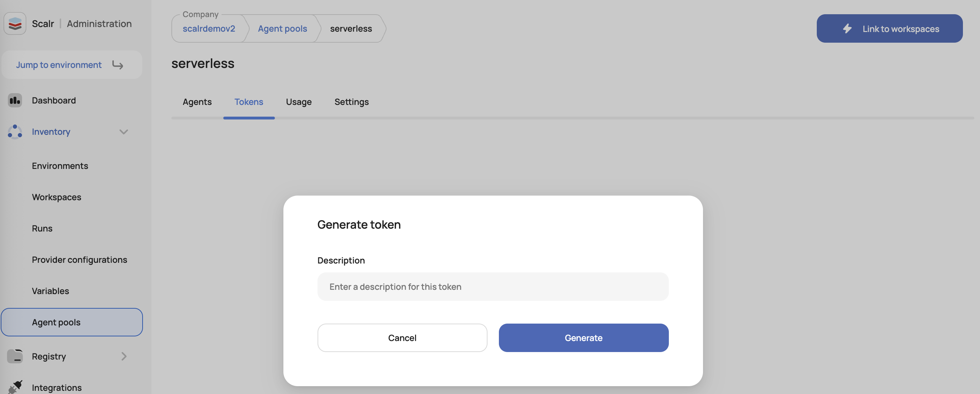Cancel the Generate token dialog
This screenshot has height=394, width=980.
402,338
